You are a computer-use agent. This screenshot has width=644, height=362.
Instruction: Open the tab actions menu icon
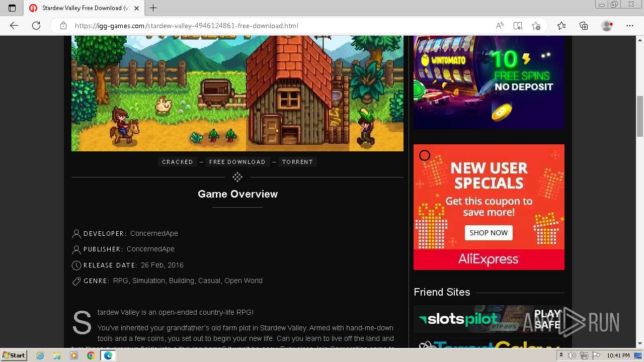point(12,8)
